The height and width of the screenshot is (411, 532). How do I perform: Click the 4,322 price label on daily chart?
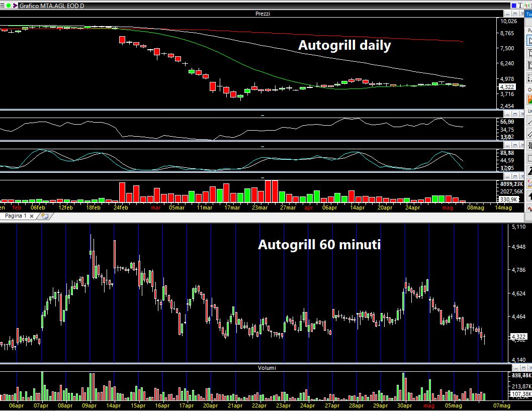tap(507, 87)
